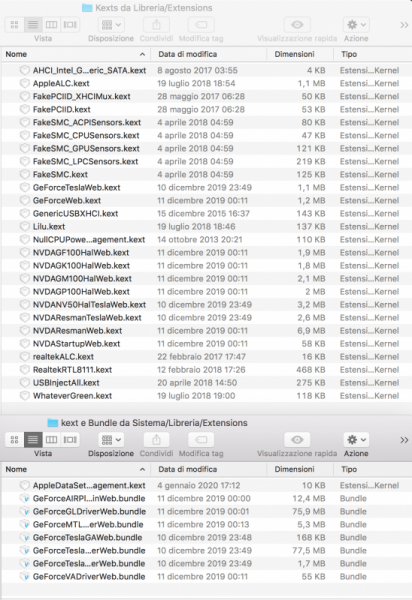Click folder icon in kext e Bundle title bar
The height and width of the screenshot is (600, 412).
(x=52, y=423)
